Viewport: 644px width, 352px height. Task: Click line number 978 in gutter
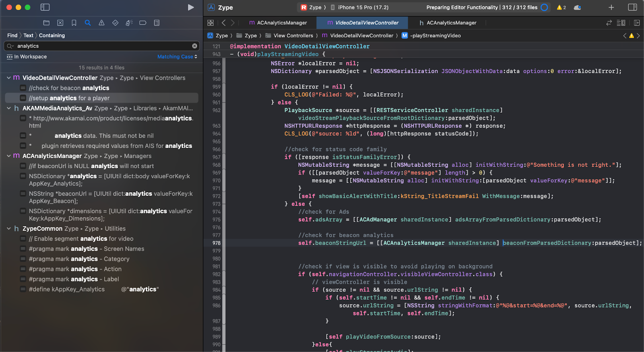coord(217,243)
